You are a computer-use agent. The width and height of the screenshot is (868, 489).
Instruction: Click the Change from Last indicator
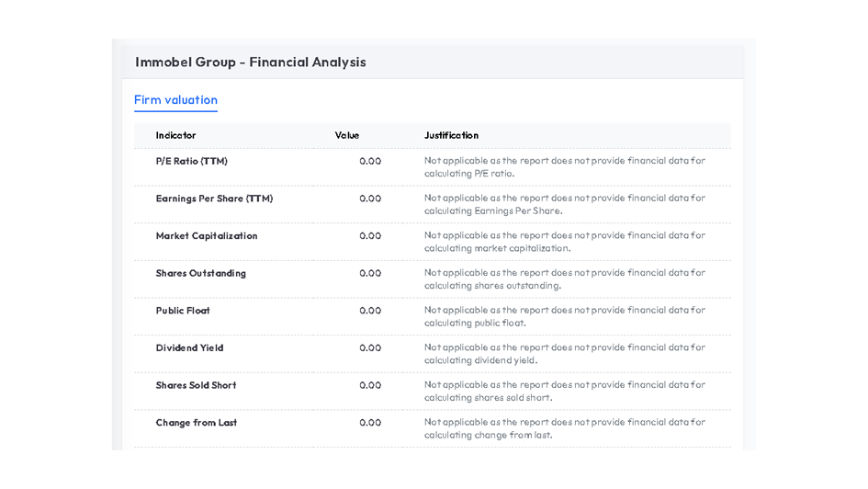pos(196,423)
